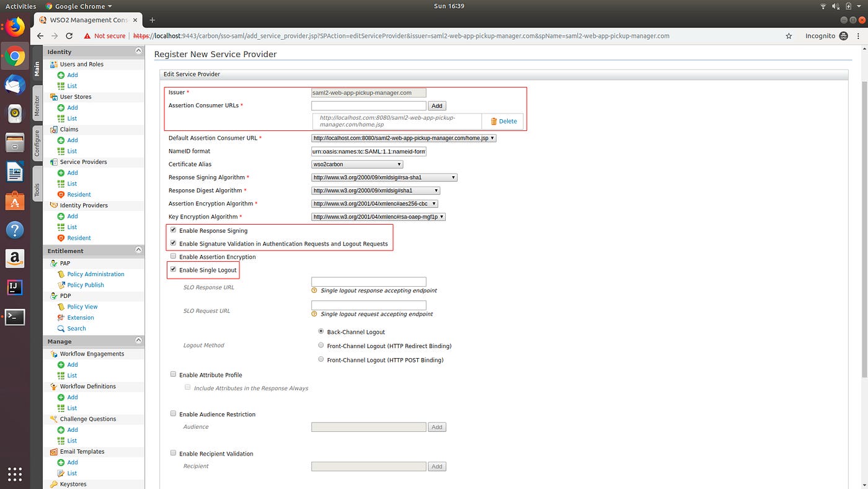Click Policy Publish link
Image resolution: width=868 pixels, height=489 pixels.
click(86, 285)
